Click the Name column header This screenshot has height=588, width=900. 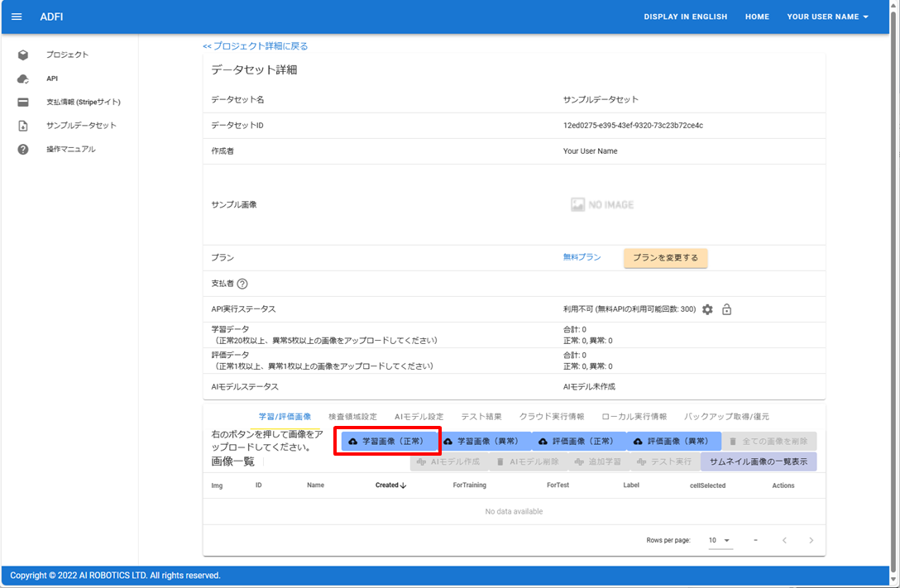[x=316, y=485]
